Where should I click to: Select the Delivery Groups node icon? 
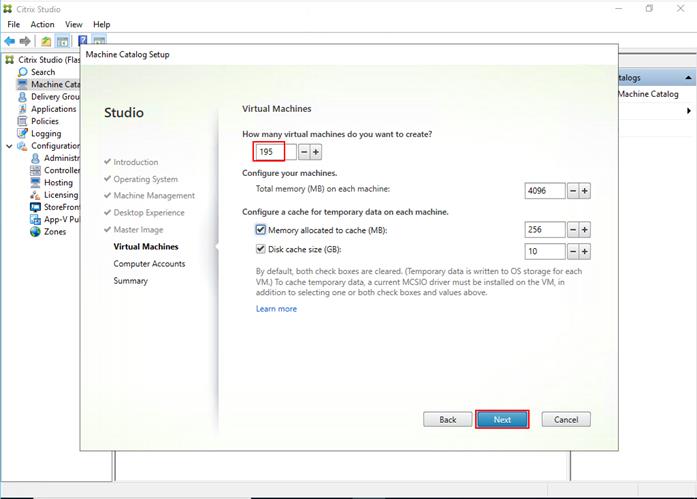click(x=22, y=96)
